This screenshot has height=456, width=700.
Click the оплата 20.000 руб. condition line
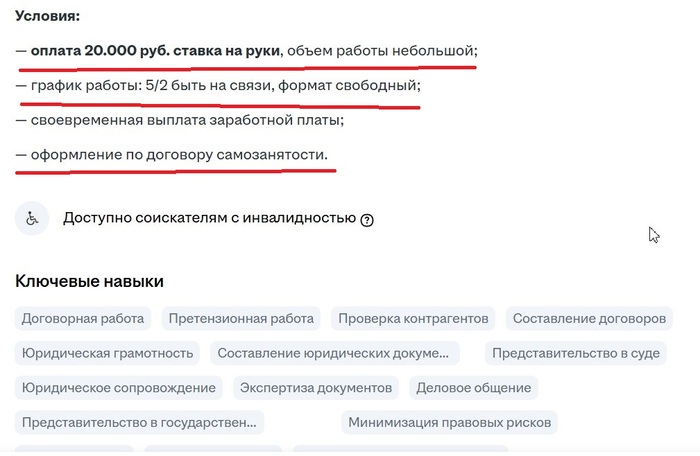pyautogui.click(x=246, y=51)
